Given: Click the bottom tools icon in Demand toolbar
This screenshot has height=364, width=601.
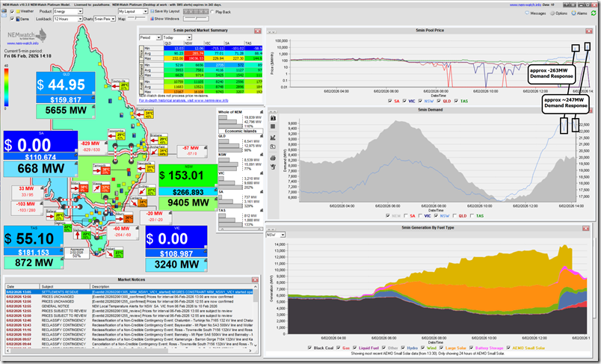Looking at the screenshot, I should pos(273,167).
